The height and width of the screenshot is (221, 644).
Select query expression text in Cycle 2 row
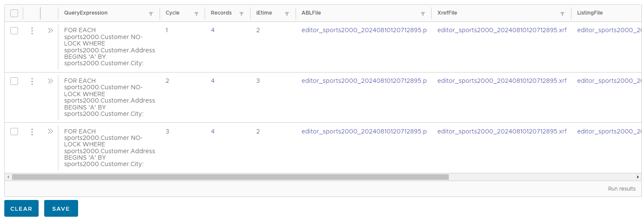click(109, 97)
